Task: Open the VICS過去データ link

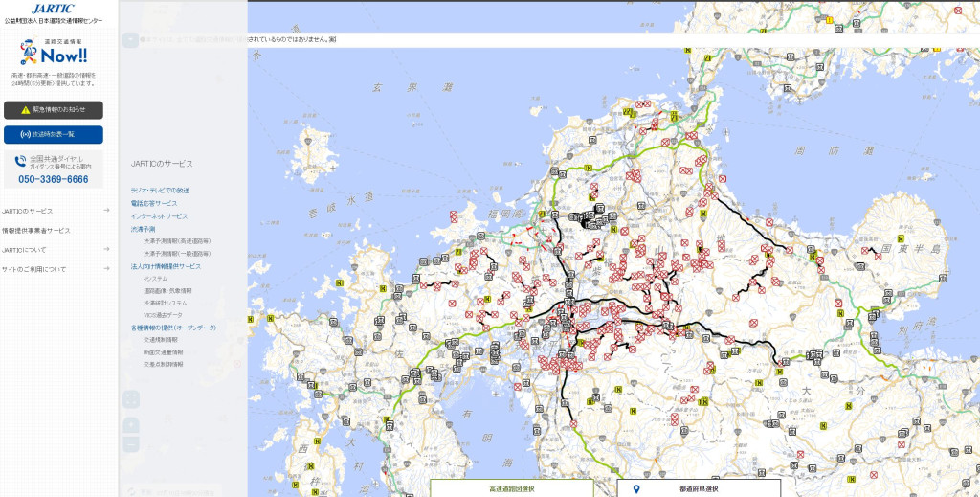Action: [x=162, y=314]
